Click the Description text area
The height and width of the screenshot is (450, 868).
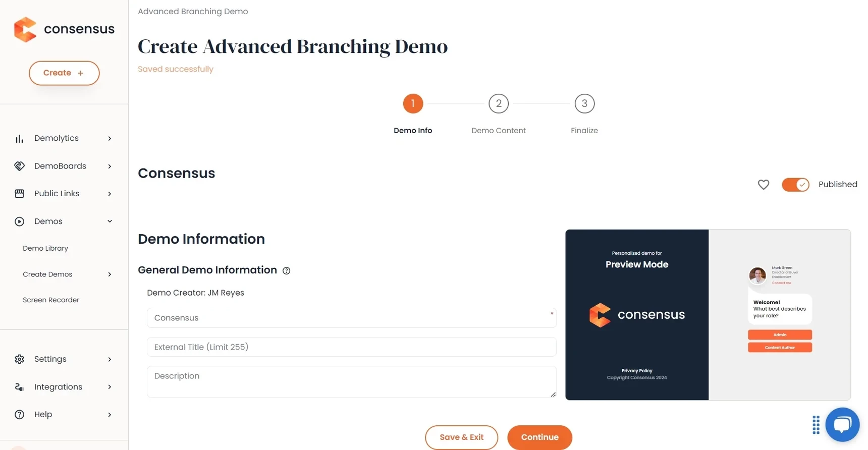point(352,382)
